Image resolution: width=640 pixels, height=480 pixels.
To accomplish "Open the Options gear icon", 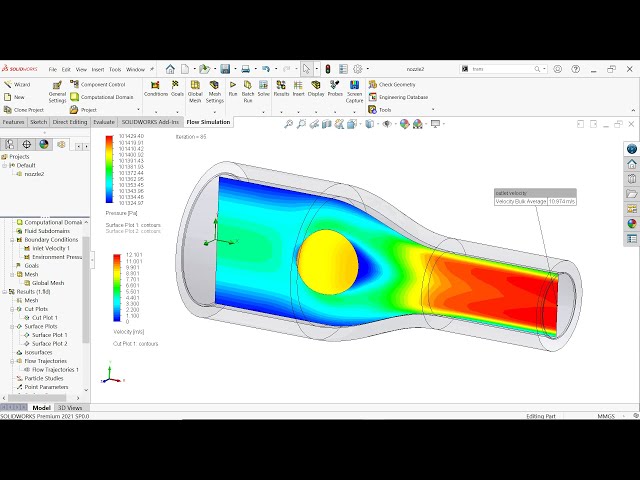I will 358,69.
